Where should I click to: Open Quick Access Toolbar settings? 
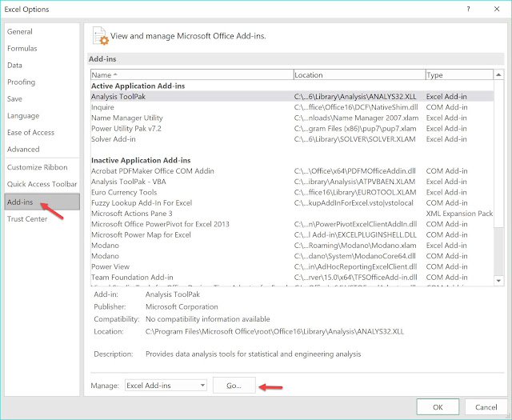click(42, 184)
